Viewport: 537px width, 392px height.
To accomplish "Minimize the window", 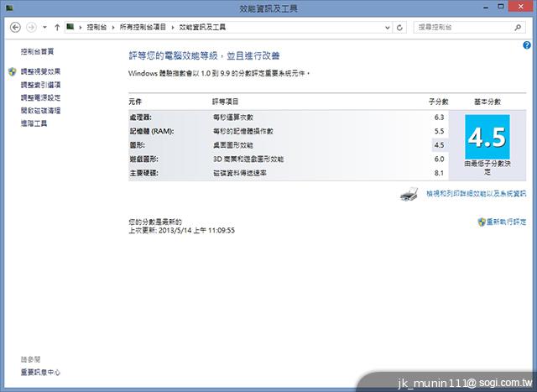I will click(x=486, y=7).
